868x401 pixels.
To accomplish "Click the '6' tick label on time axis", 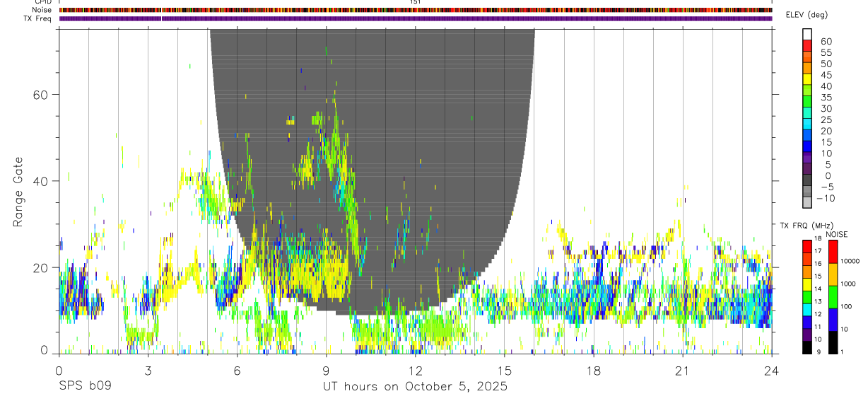I will (x=237, y=370).
